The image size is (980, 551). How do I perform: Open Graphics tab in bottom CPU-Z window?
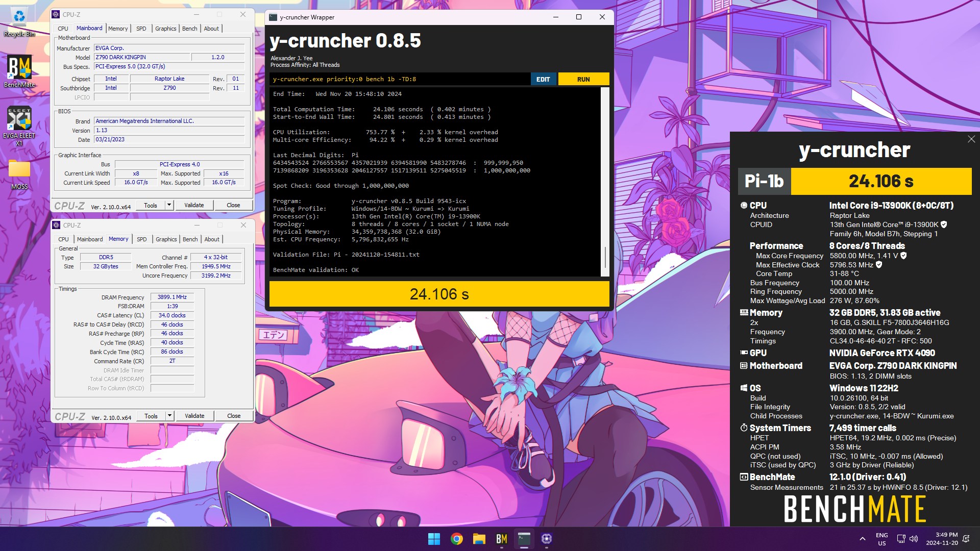(x=166, y=239)
